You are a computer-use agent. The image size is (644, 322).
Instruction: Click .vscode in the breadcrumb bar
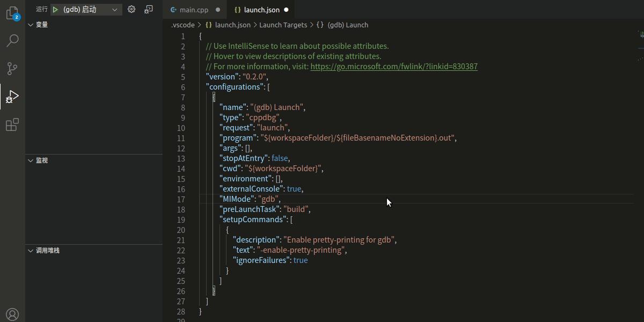point(182,25)
